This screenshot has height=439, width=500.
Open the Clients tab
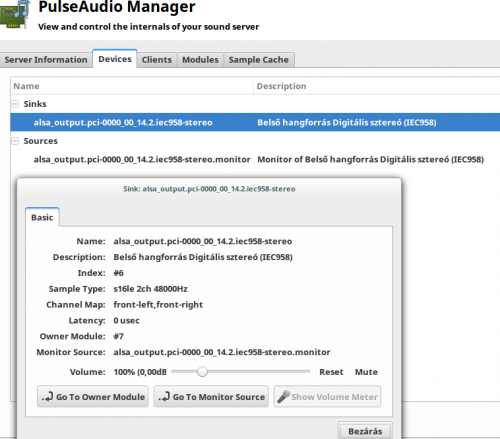(157, 60)
